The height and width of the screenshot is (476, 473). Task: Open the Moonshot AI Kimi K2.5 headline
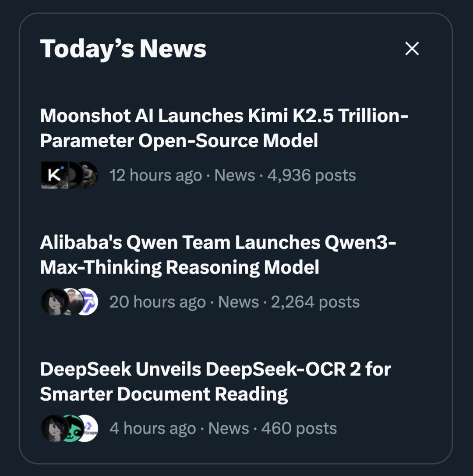coord(223,128)
